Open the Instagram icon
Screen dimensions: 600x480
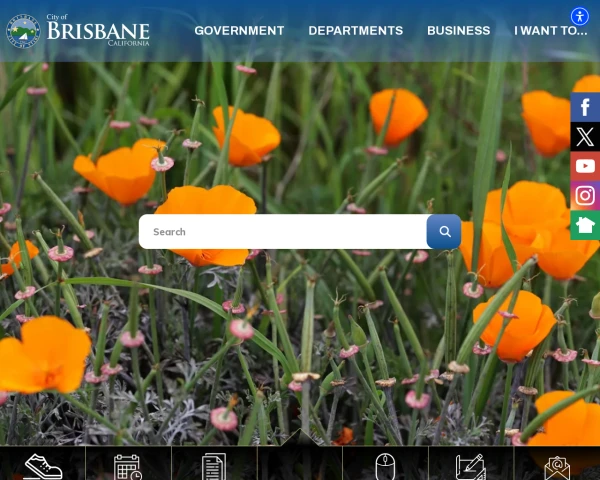585,196
